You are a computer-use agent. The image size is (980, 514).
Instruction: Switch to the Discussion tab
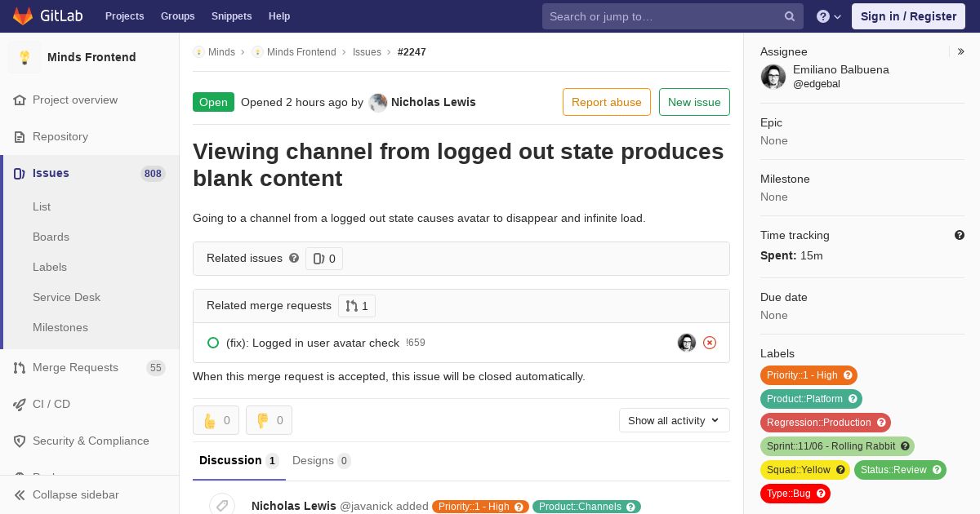(x=239, y=460)
